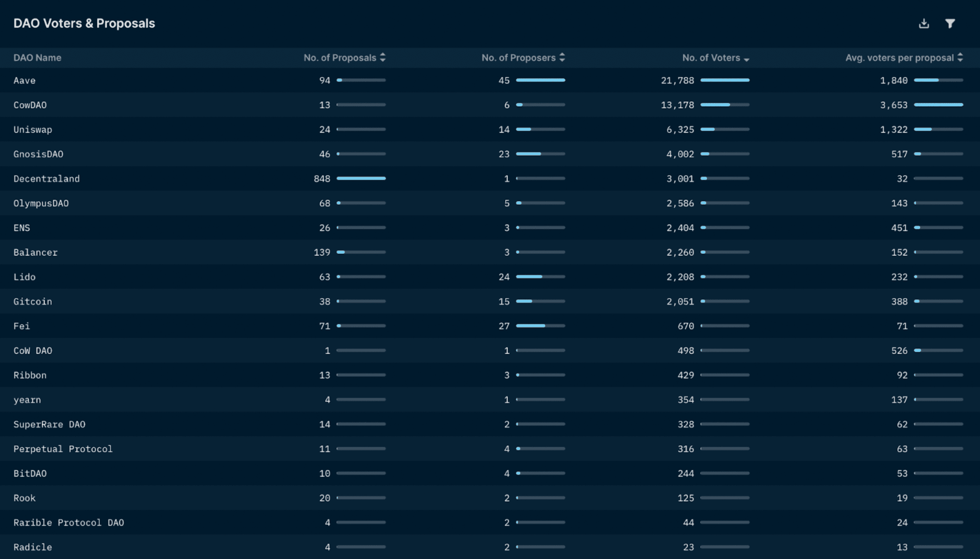The image size is (980, 559).
Task: Click yearn's 354 voters value
Action: (x=686, y=400)
